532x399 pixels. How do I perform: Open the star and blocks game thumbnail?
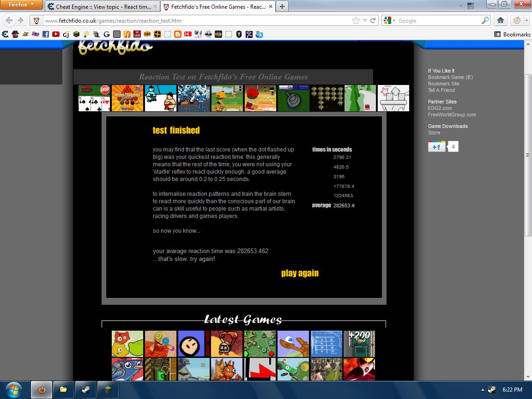pyautogui.click(x=393, y=98)
